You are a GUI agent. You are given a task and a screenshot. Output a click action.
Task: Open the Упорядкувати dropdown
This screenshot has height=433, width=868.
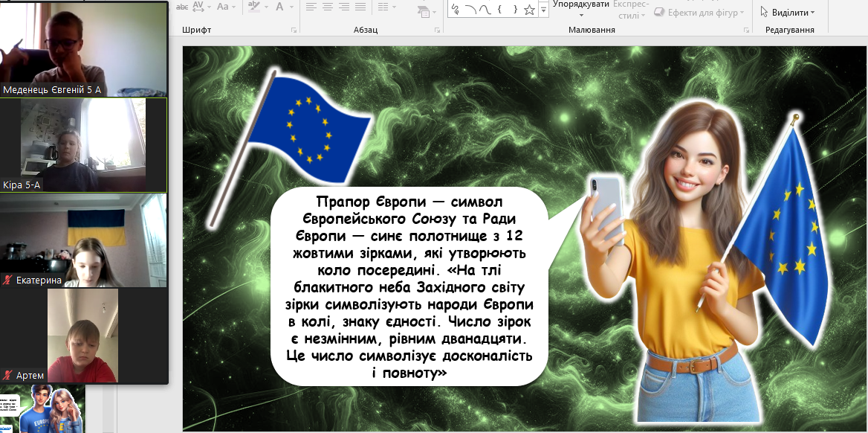click(x=581, y=16)
